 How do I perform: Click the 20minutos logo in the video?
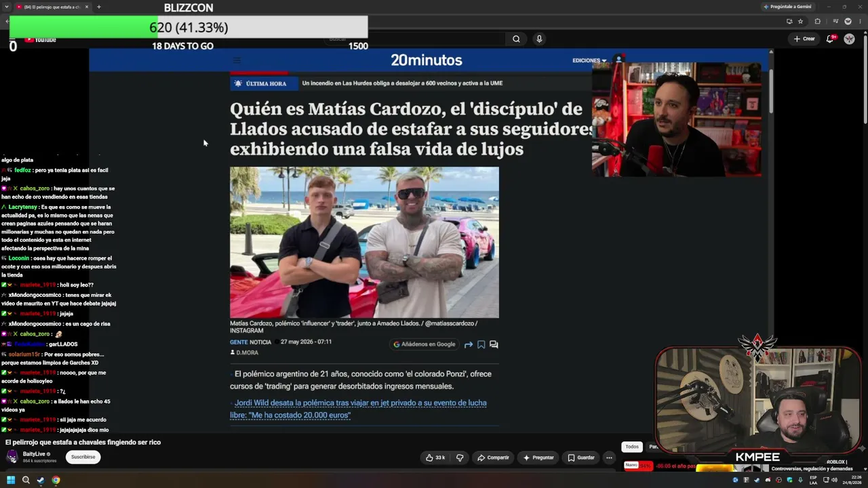coord(427,60)
